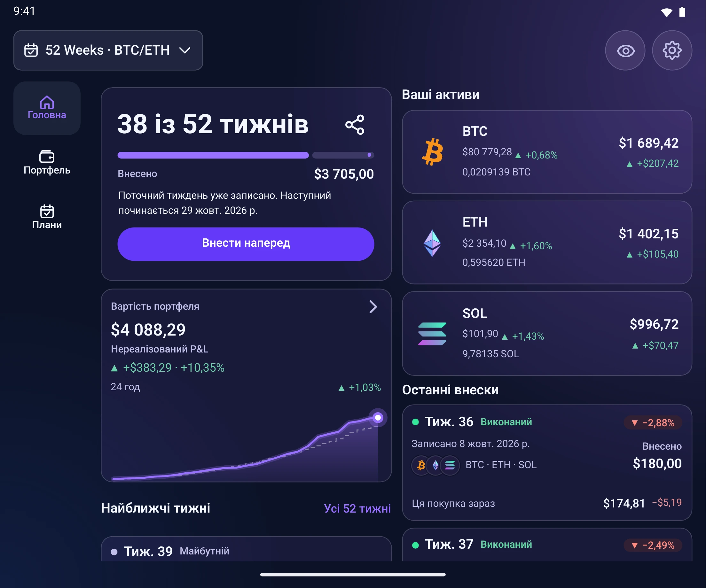Click the small ETH coin in Тиж. 36
Image resolution: width=706 pixels, height=588 pixels.
[x=435, y=465]
